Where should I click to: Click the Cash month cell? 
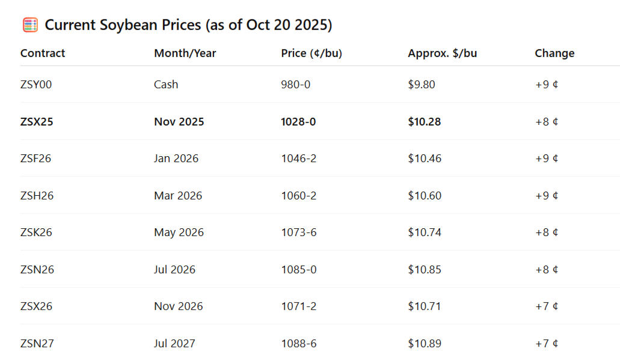coord(166,85)
